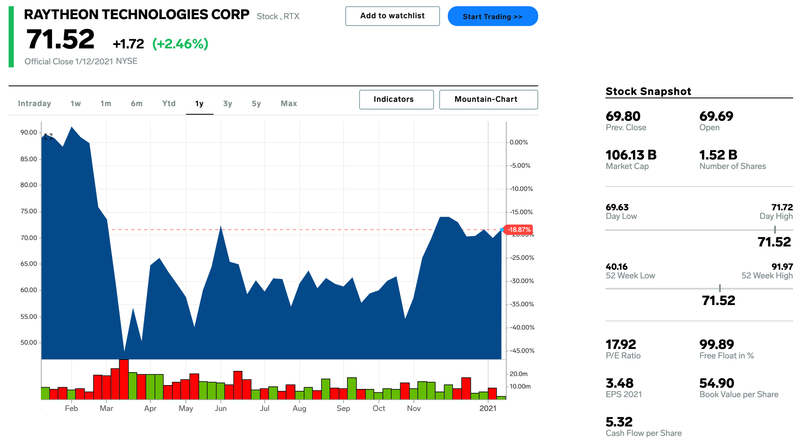
Task: Click the 69.63 Day Low value
Action: point(617,207)
